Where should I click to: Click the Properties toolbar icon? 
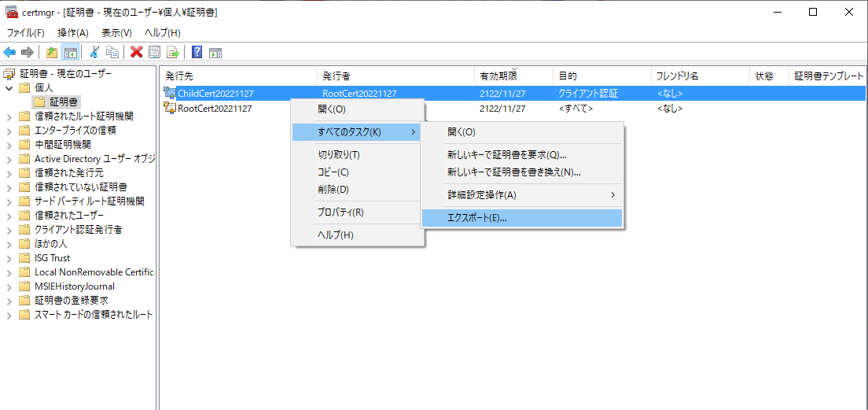click(155, 53)
